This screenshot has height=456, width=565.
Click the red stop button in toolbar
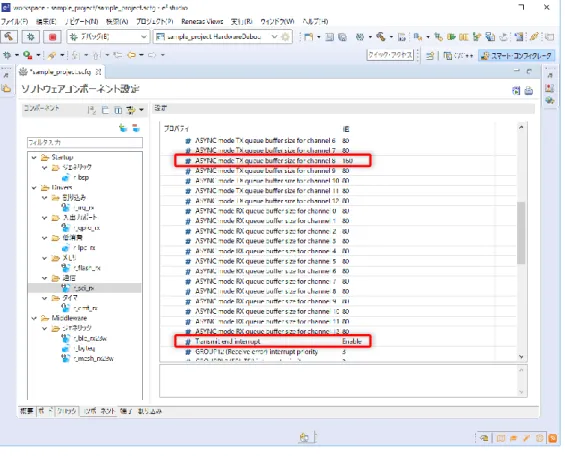point(52,37)
